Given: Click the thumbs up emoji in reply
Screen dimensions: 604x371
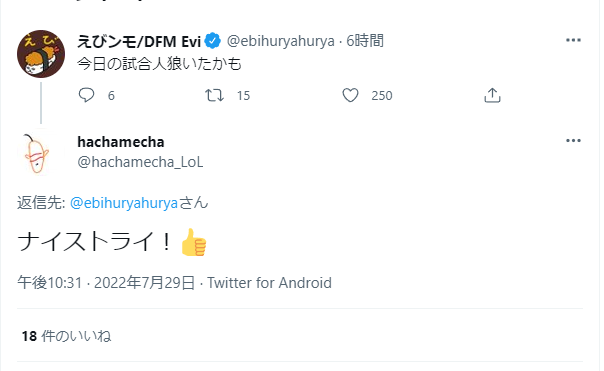Looking at the screenshot, I should tap(194, 242).
